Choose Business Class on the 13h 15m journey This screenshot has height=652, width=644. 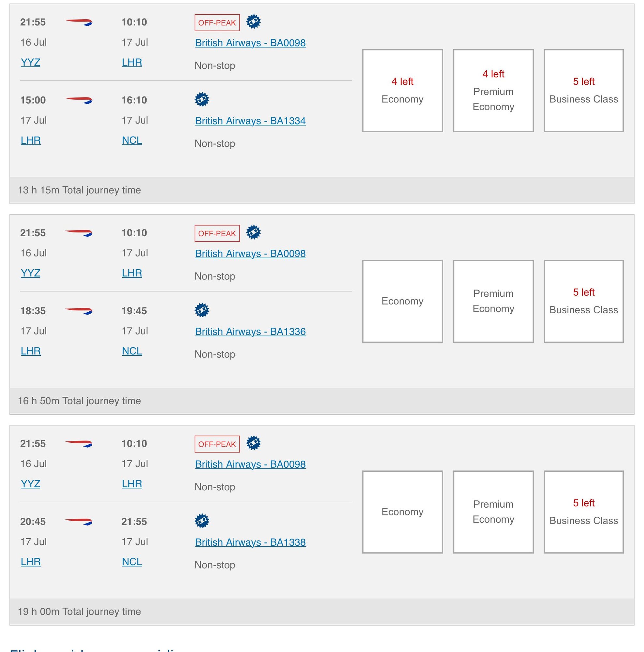pyautogui.click(x=583, y=90)
